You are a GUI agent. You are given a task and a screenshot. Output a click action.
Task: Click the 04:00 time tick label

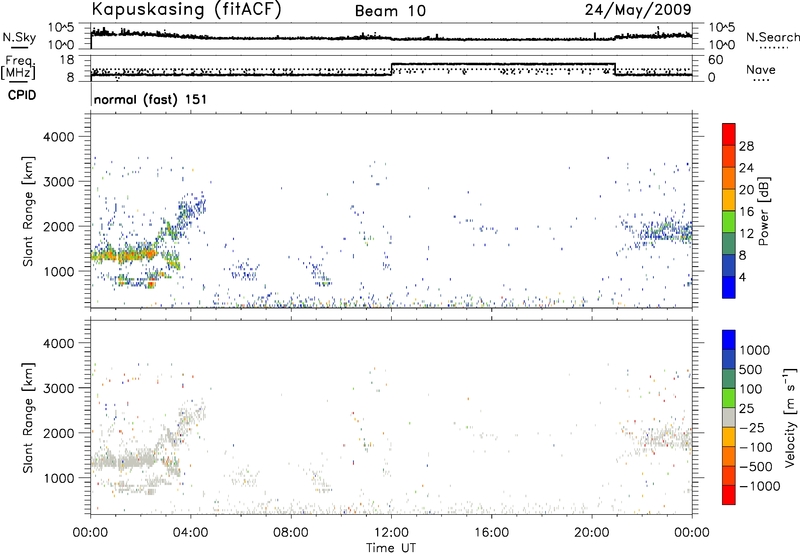tap(191, 533)
